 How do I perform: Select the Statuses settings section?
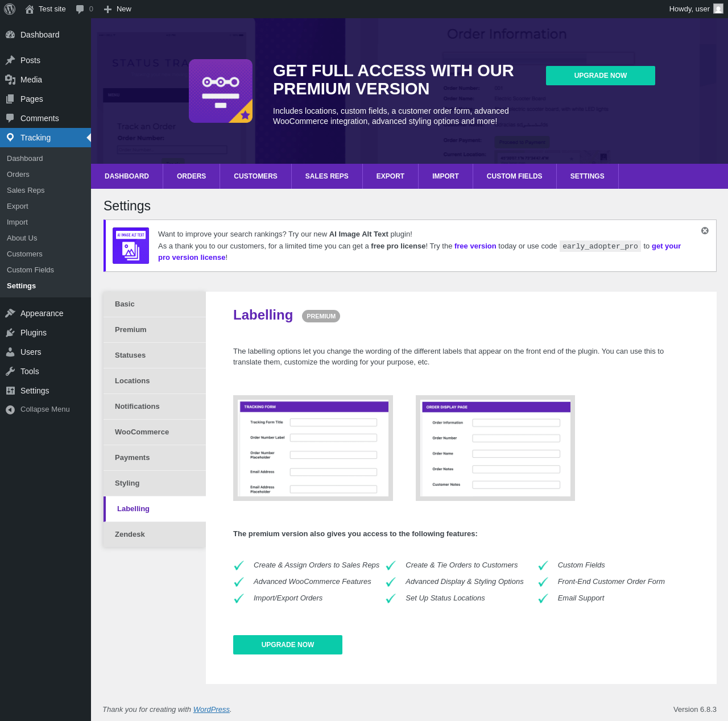[155, 355]
